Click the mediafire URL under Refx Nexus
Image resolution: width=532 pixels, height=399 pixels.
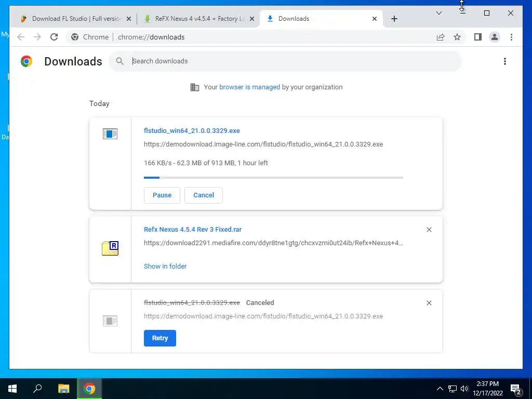click(273, 243)
